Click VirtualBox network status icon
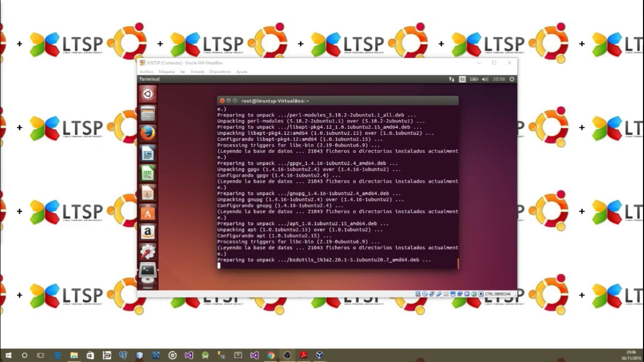Screen dimensions: 644x362 point(432,294)
